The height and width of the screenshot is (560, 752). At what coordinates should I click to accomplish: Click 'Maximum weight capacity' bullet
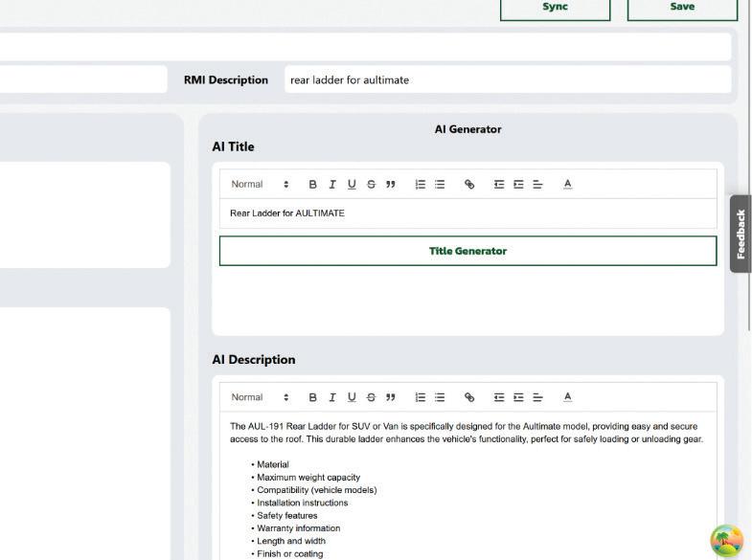tap(308, 478)
